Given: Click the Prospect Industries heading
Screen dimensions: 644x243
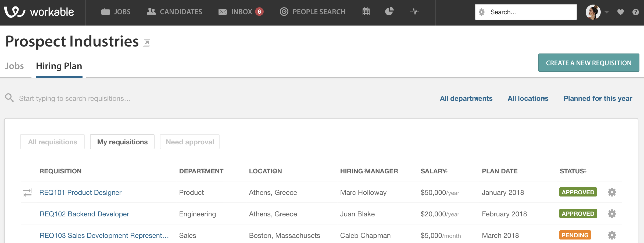Looking at the screenshot, I should tap(72, 41).
